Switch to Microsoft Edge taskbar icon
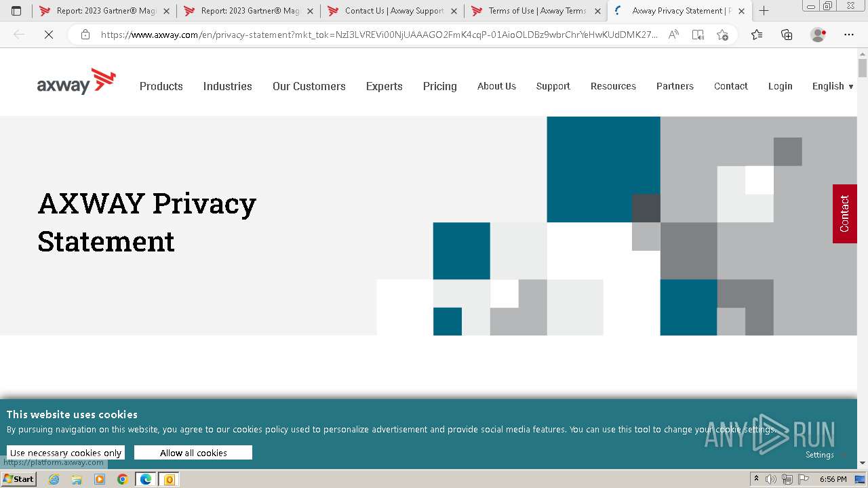 (145, 479)
